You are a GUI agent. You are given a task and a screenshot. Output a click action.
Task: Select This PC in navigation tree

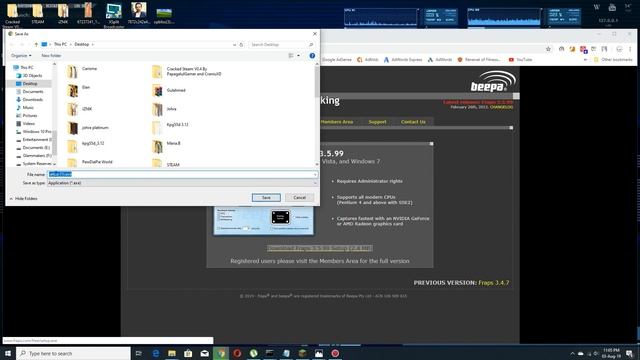27,67
